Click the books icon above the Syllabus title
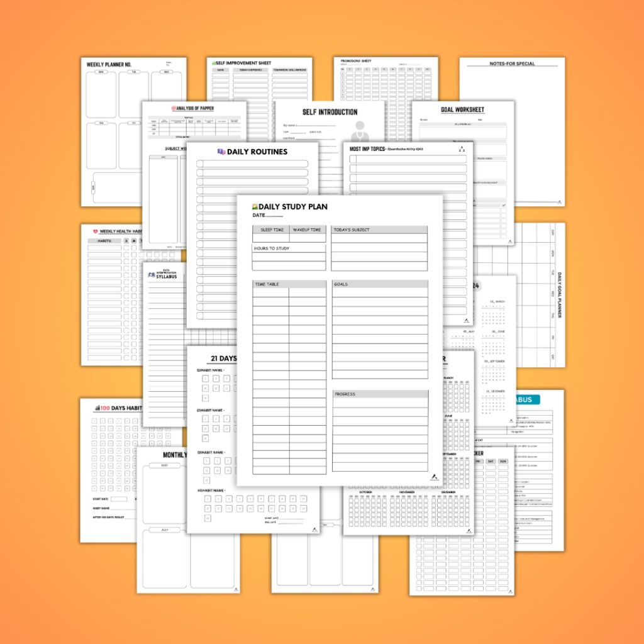 coord(152,275)
